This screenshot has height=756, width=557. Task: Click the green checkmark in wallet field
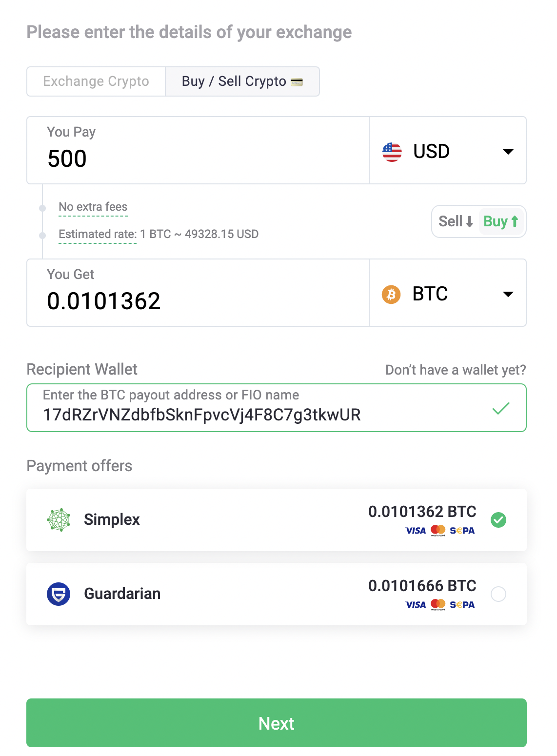501,408
